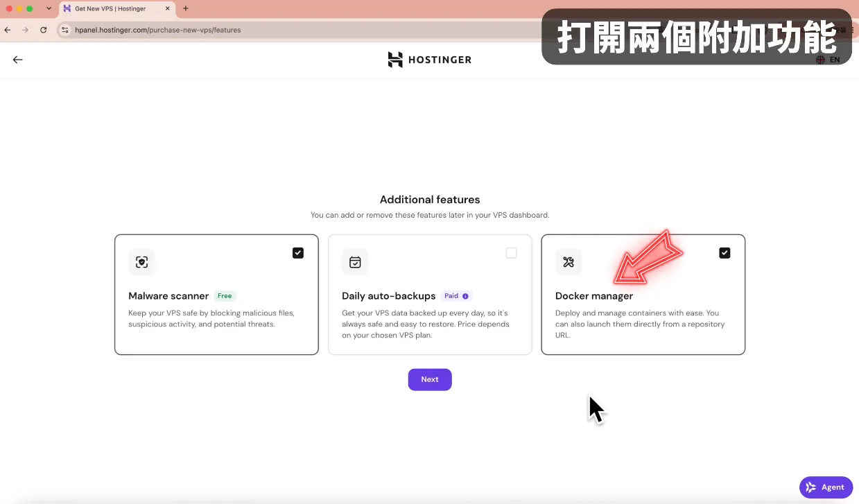This screenshot has width=859, height=504.
Task: Click the Malware scanner title
Action: [168, 296]
